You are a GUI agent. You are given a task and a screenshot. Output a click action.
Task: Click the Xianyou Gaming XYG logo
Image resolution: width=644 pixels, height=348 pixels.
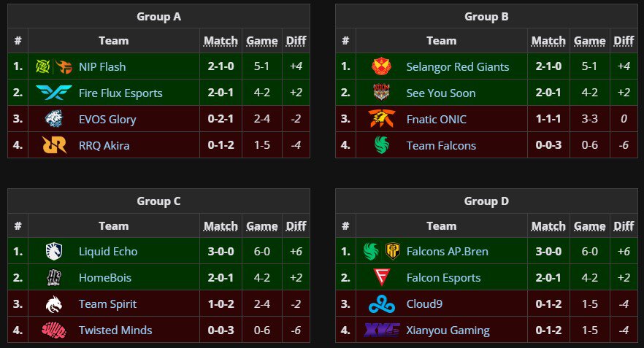[x=382, y=330]
